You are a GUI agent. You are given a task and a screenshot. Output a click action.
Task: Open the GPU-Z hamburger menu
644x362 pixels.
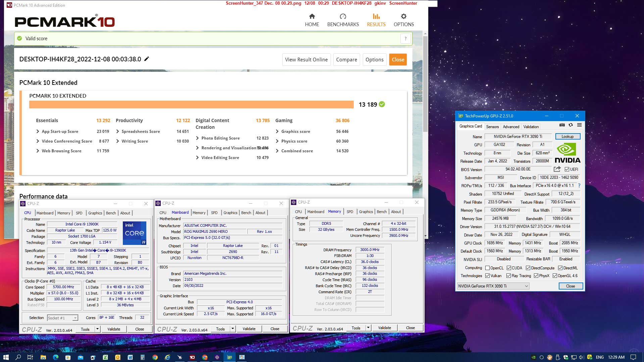pyautogui.click(x=579, y=125)
